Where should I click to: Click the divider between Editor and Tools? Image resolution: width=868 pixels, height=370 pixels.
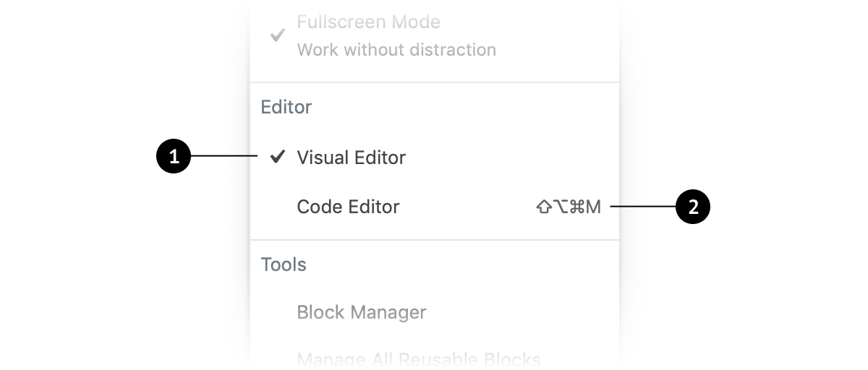[435, 240]
